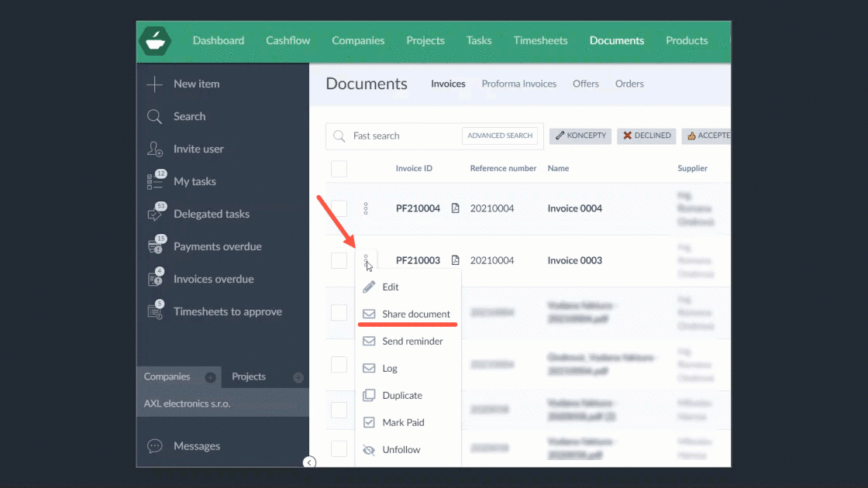Screen dimensions: 868x488
Task: Open the PF210004 invoice link
Action: pyautogui.click(x=418, y=208)
